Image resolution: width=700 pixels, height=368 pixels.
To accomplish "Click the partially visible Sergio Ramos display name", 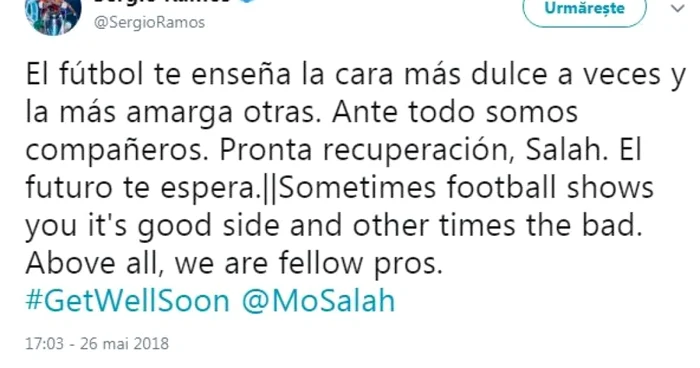I will [x=163, y=1].
